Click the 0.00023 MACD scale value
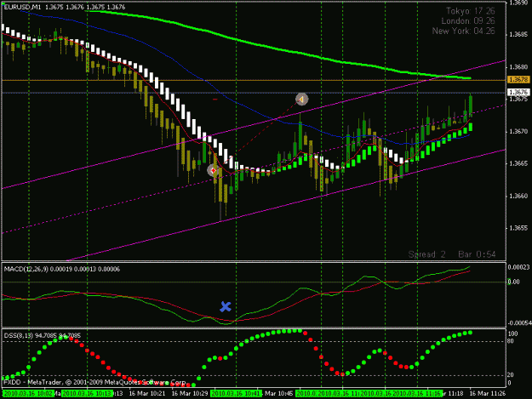The width and height of the screenshot is (532, 399). 518,267
